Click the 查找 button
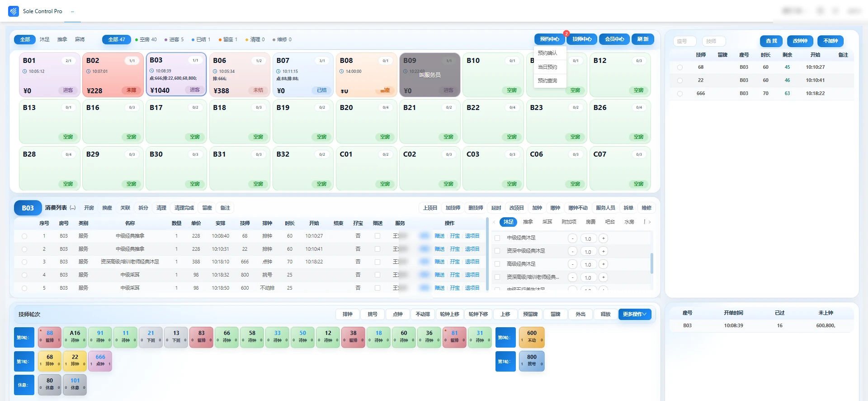This screenshot has height=401, width=868. pyautogui.click(x=772, y=41)
